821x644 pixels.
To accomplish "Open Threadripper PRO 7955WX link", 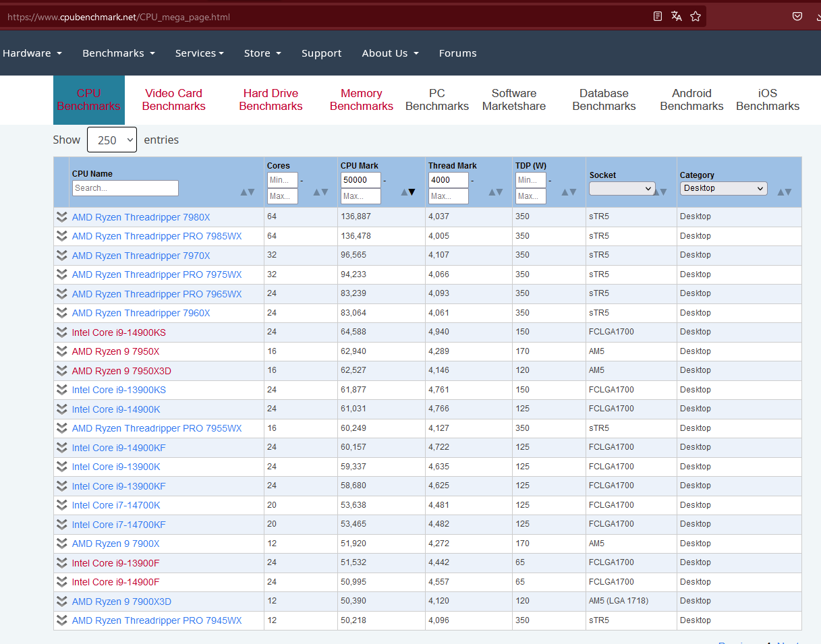I will pyautogui.click(x=157, y=428).
